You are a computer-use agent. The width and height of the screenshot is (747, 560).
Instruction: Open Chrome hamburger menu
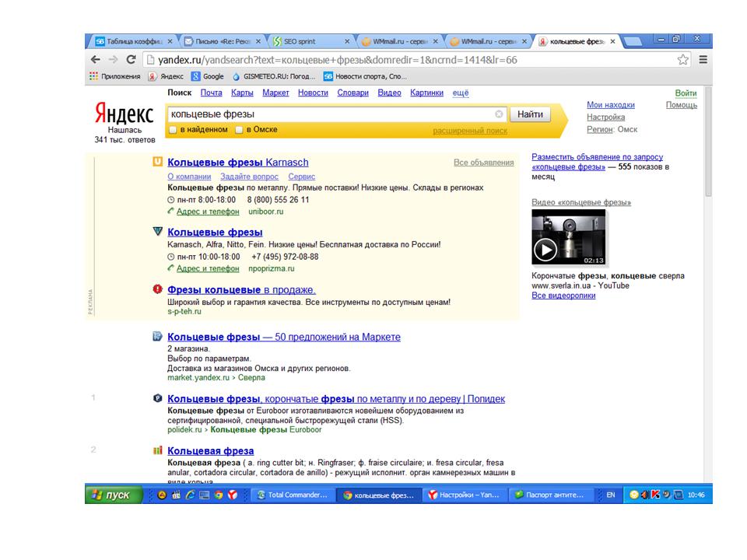[x=703, y=60]
